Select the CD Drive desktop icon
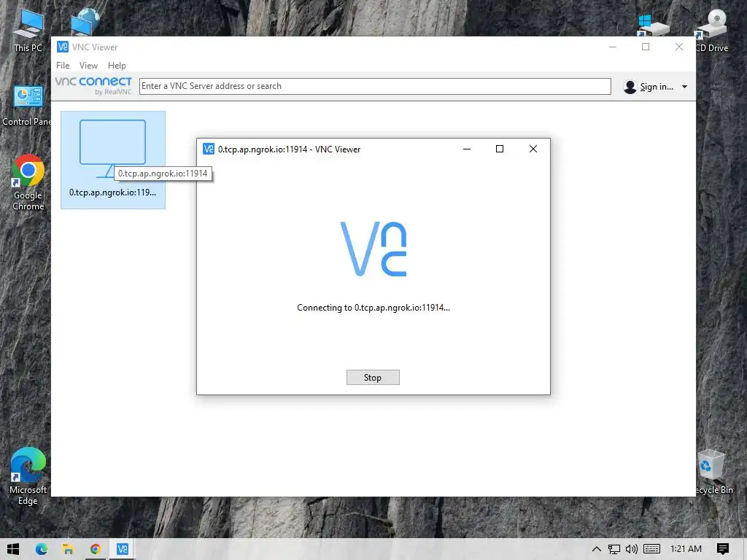This screenshot has width=747, height=560. [712, 29]
